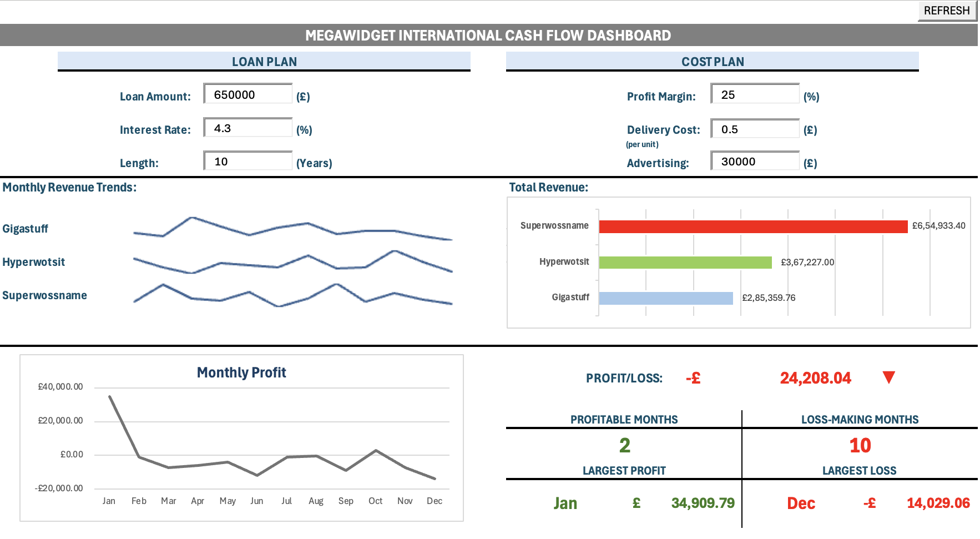This screenshot has width=980, height=539.
Task: Click the red Dec largest loss month
Action: click(801, 503)
